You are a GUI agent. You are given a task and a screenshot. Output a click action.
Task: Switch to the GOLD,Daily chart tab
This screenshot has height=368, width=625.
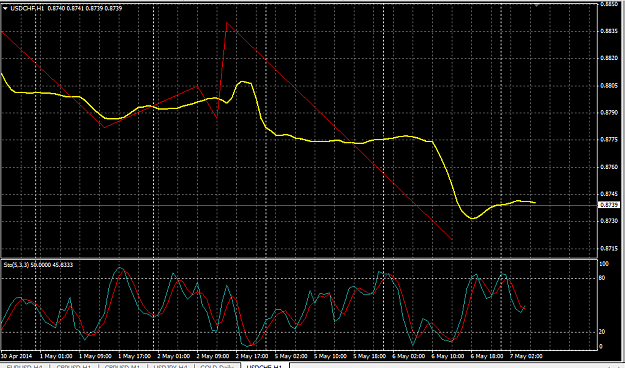click(217, 366)
